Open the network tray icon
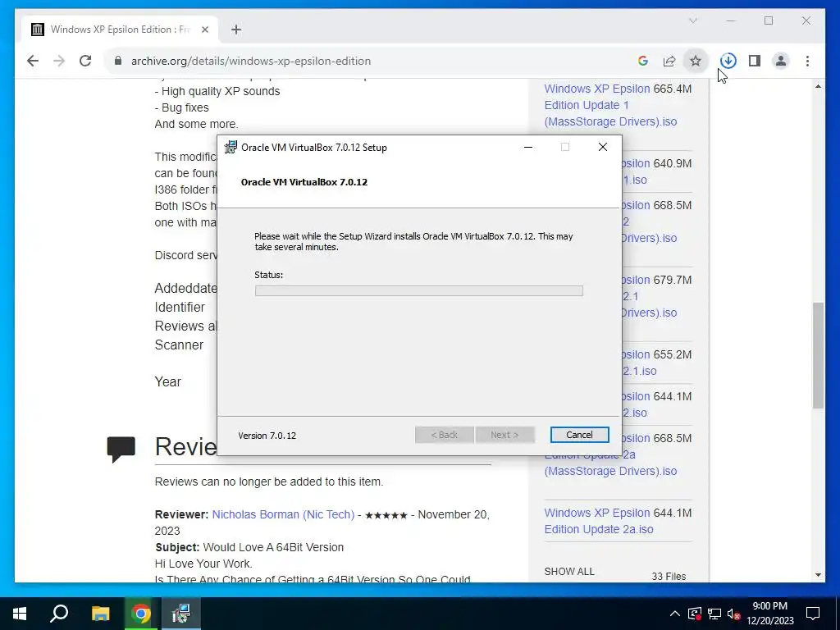The width and height of the screenshot is (840, 630). click(x=714, y=614)
